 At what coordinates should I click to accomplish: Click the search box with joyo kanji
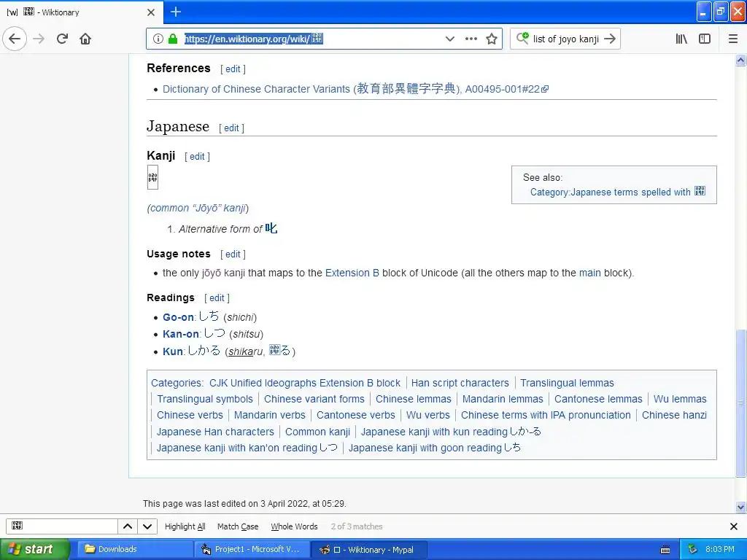coord(566,39)
